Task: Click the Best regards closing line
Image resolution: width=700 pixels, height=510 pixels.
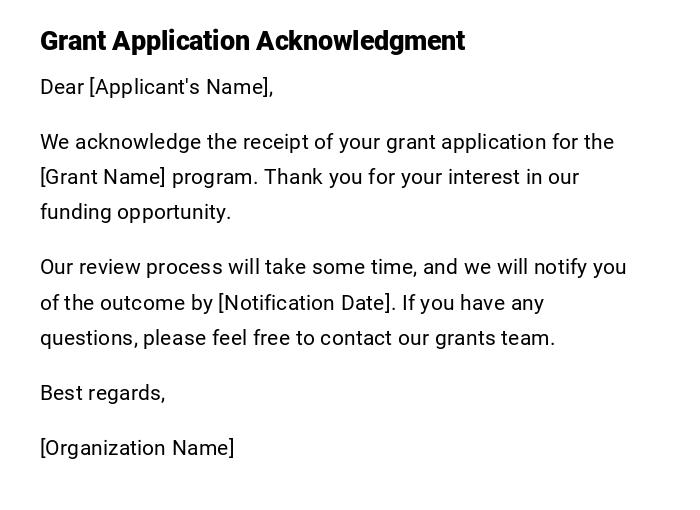Action: coord(102,393)
